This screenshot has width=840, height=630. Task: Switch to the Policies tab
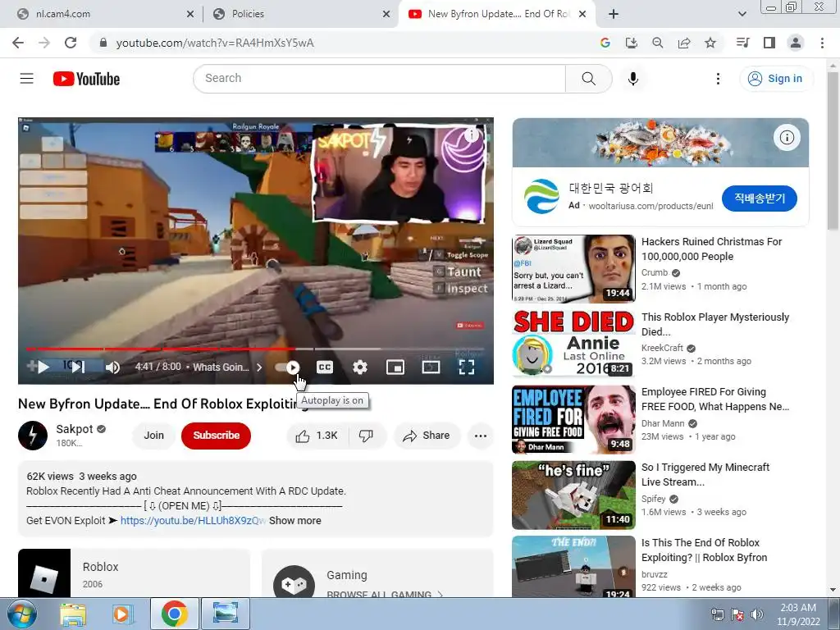pos(300,14)
